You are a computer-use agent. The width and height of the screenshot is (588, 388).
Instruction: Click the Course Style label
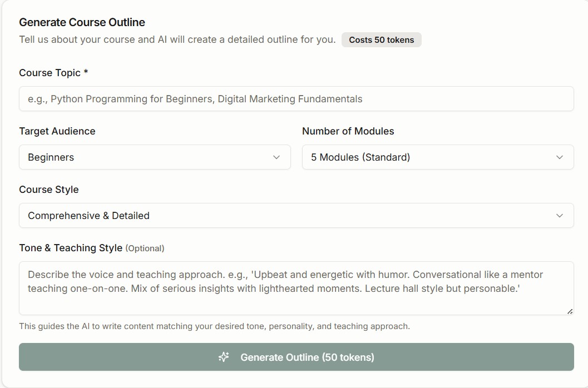click(x=49, y=190)
